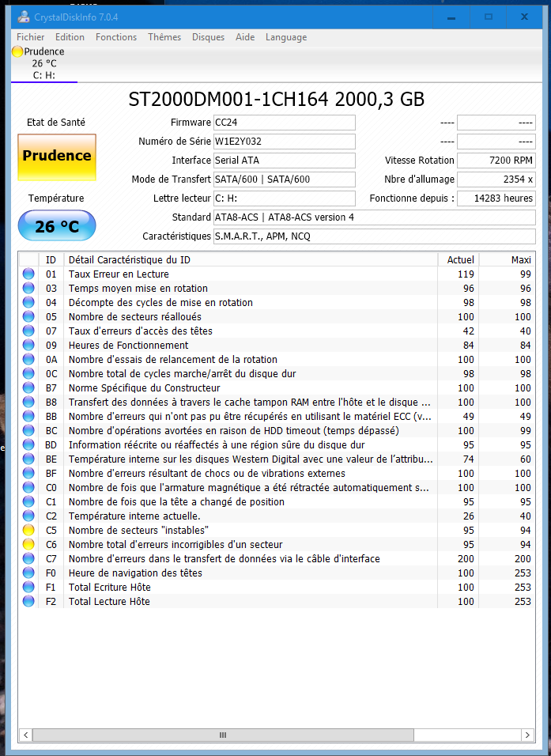Click the 26 °C temperature button
Screen dimensions: 551x756
(57, 227)
